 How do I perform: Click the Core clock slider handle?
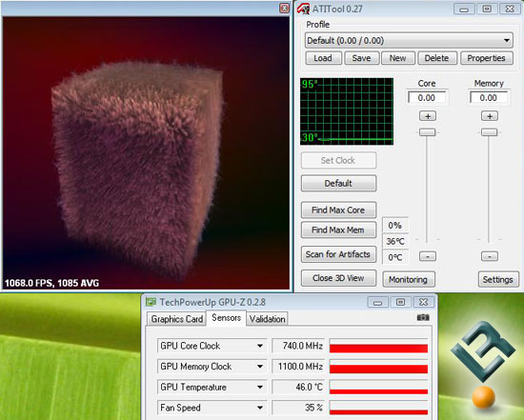[x=428, y=132]
